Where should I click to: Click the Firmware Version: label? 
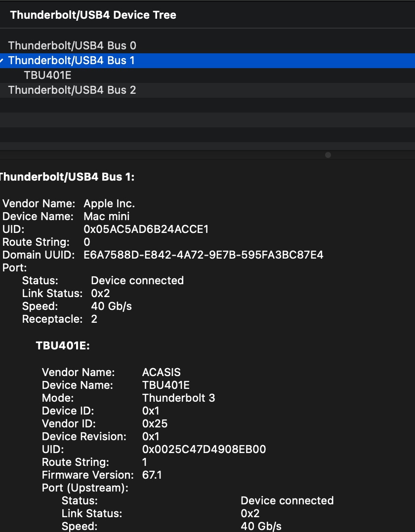click(88, 475)
